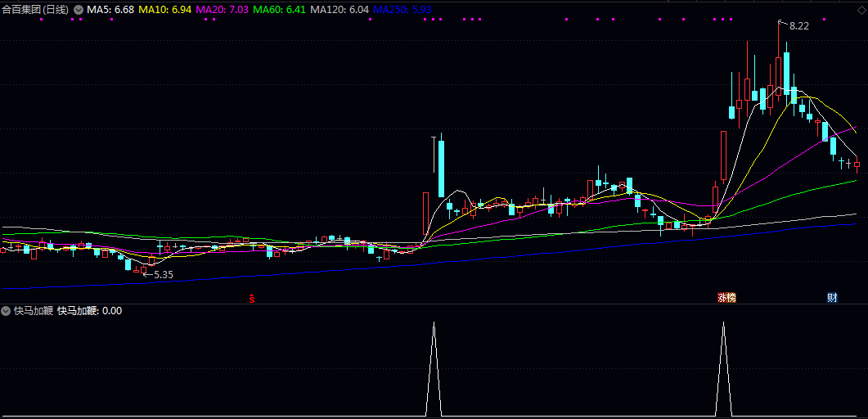Viewport: 868px width, 419px height.
Task: Click the green MA60 label
Action: click(x=280, y=10)
